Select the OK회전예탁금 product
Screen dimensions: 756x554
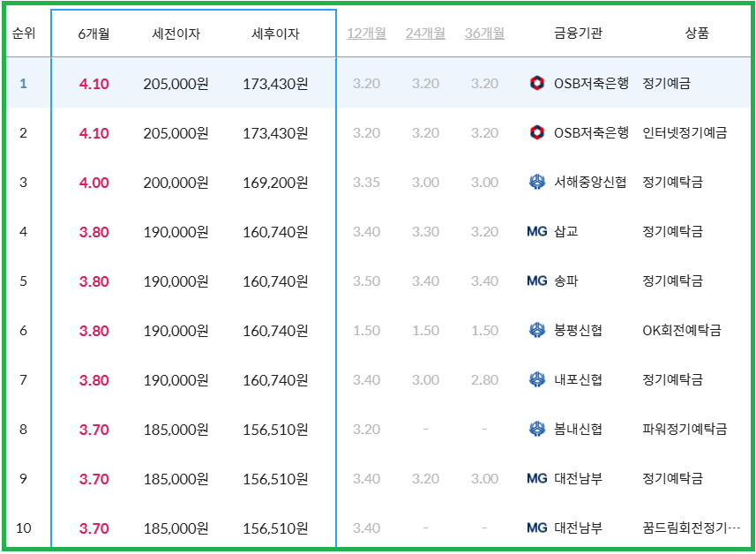682,330
